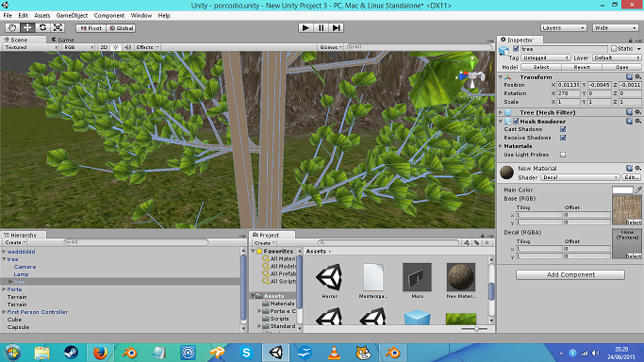The height and width of the screenshot is (362, 644).
Task: Open the GameObject menu
Action: point(72,16)
